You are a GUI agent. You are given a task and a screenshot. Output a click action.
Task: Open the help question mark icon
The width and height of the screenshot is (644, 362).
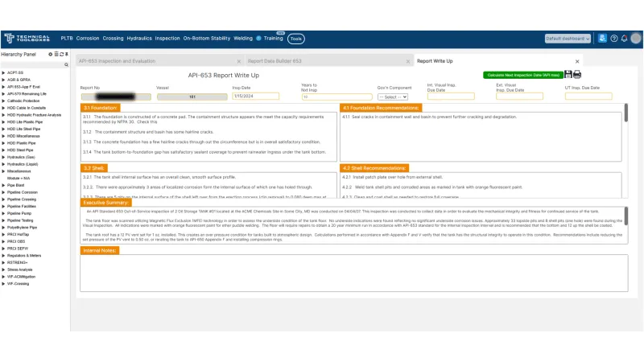614,38
